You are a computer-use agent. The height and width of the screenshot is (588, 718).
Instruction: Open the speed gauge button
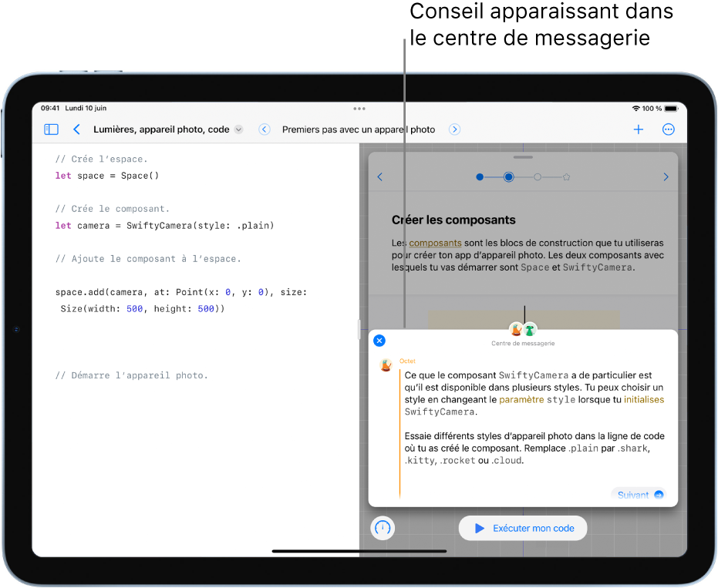(383, 529)
